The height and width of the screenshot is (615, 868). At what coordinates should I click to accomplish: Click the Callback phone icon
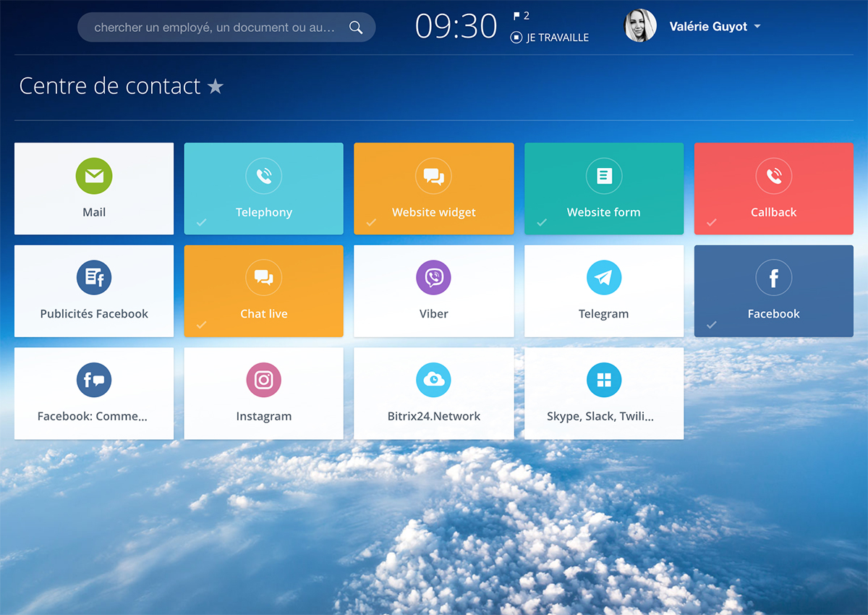[x=773, y=176]
